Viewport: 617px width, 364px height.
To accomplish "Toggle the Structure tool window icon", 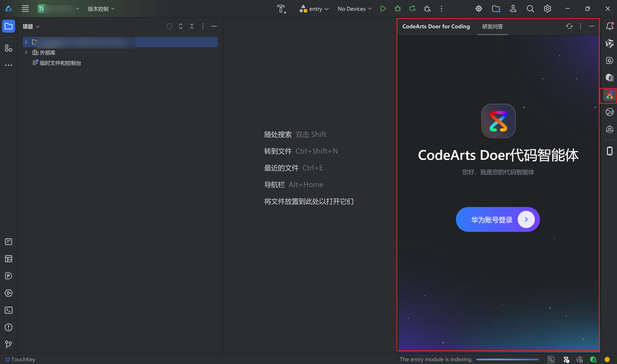I will (9, 48).
